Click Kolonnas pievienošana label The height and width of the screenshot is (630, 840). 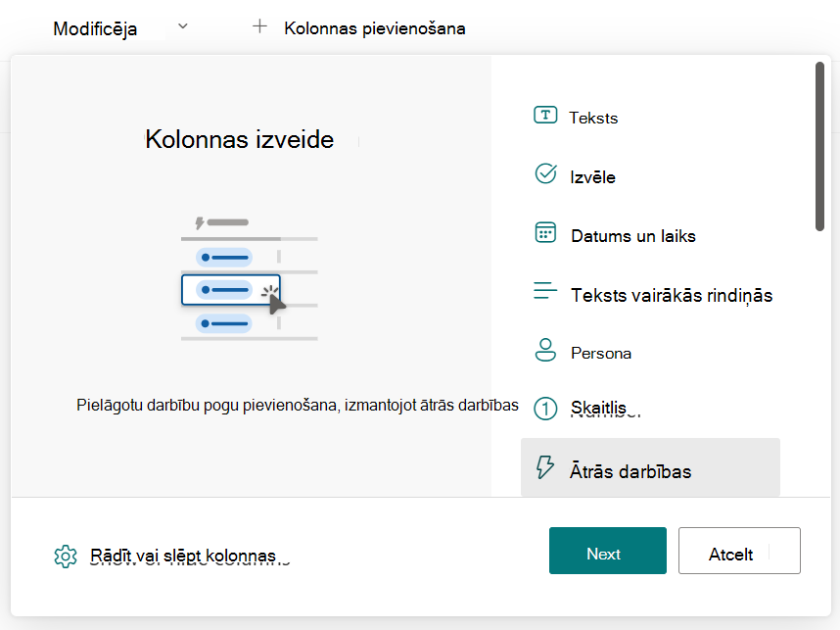374,28
